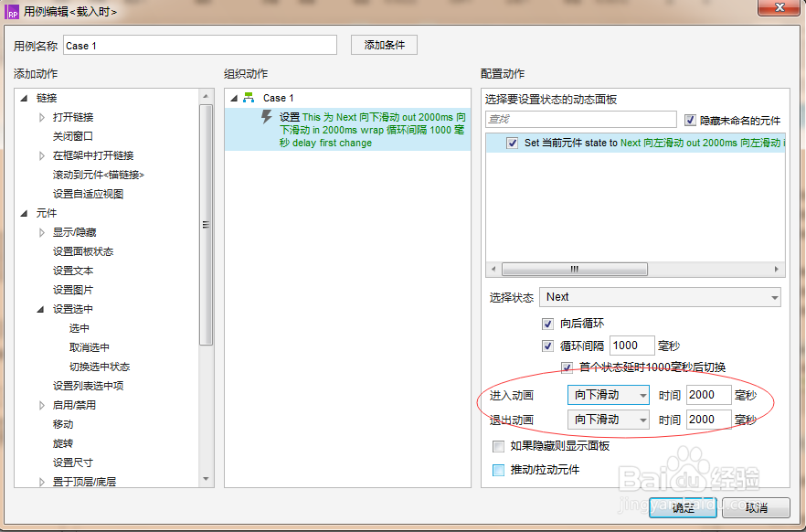
Task: Click the 用例名称 Case 1 field
Action: (x=200, y=45)
